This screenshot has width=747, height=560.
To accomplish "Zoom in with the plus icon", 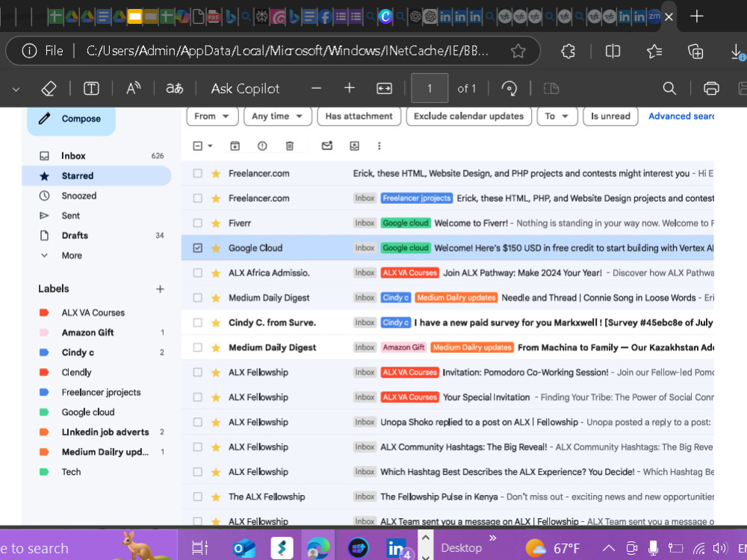I will tap(350, 89).
